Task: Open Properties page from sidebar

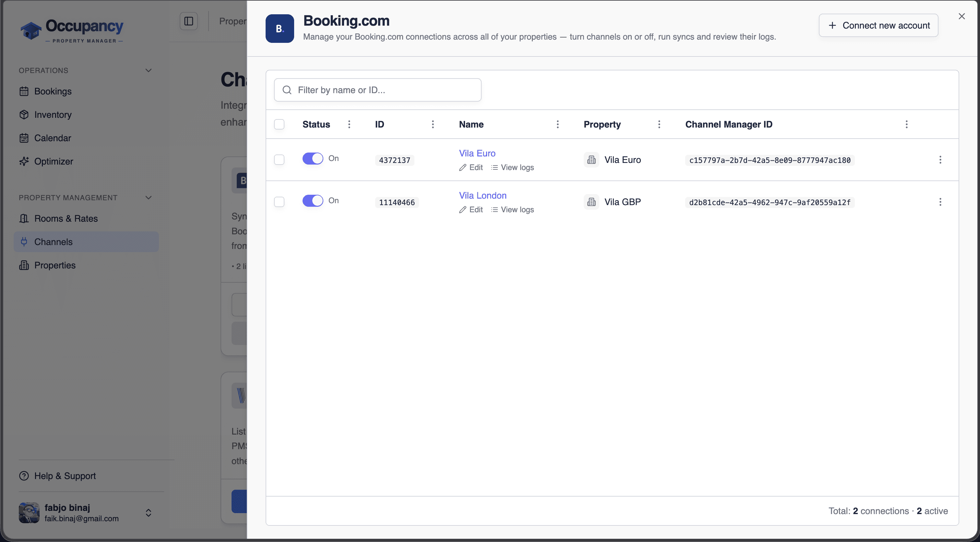Action: [86, 265]
